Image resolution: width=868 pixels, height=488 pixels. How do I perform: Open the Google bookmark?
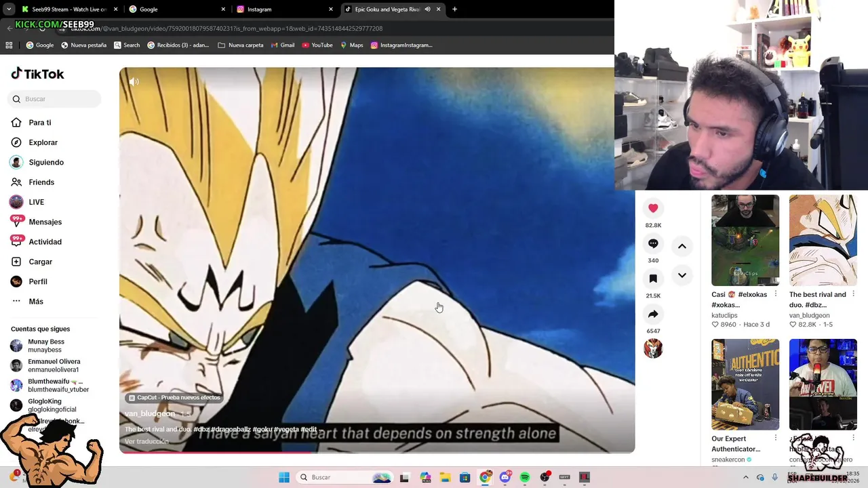click(x=40, y=45)
